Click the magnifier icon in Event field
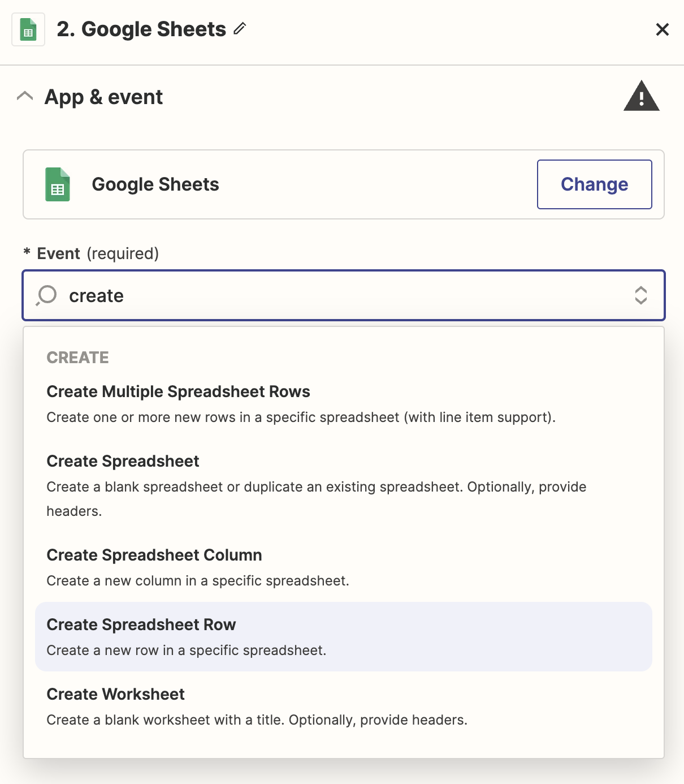Image resolution: width=684 pixels, height=784 pixels. click(47, 295)
